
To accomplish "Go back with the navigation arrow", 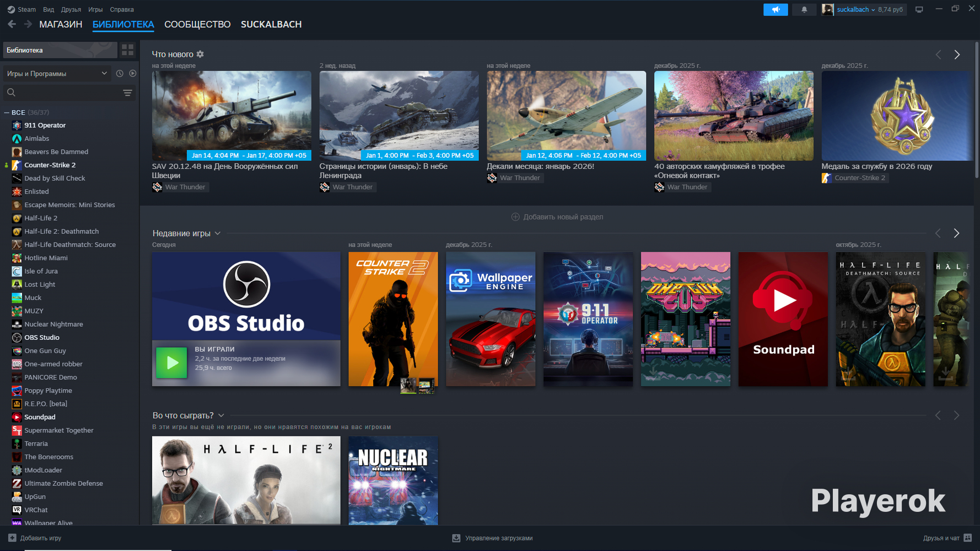I will tap(12, 24).
